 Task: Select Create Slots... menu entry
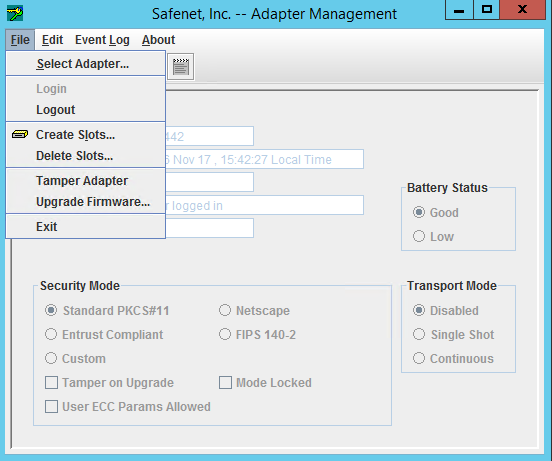pyautogui.click(x=86, y=135)
